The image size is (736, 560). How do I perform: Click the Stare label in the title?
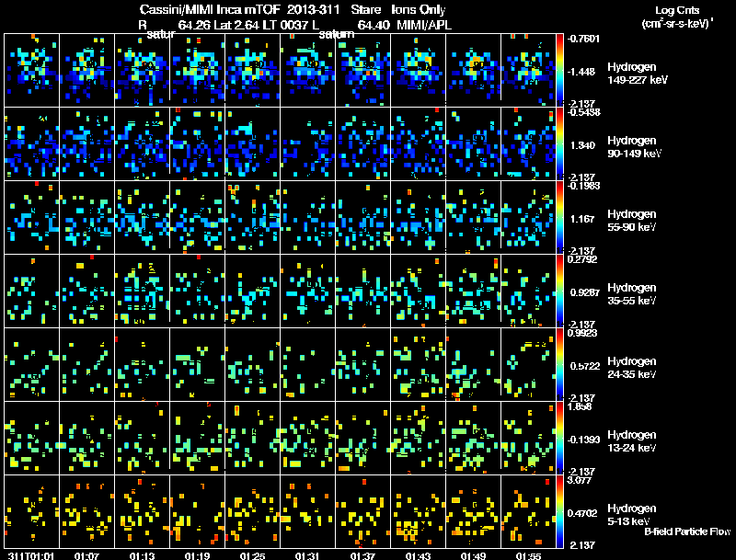coord(365,10)
